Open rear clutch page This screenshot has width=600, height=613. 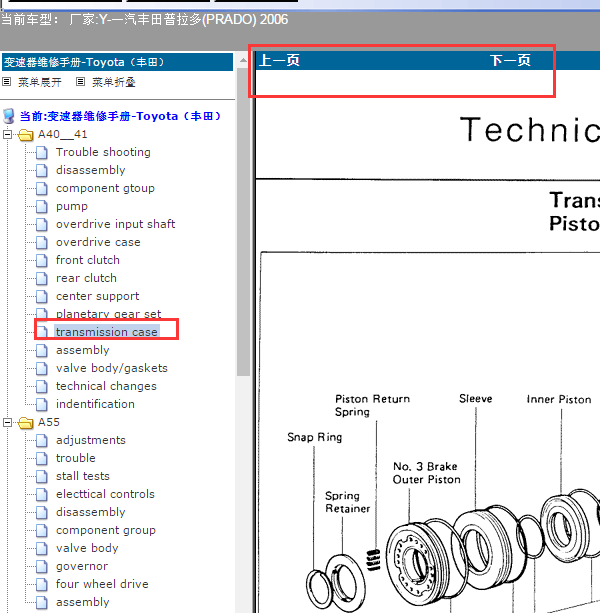tap(86, 278)
